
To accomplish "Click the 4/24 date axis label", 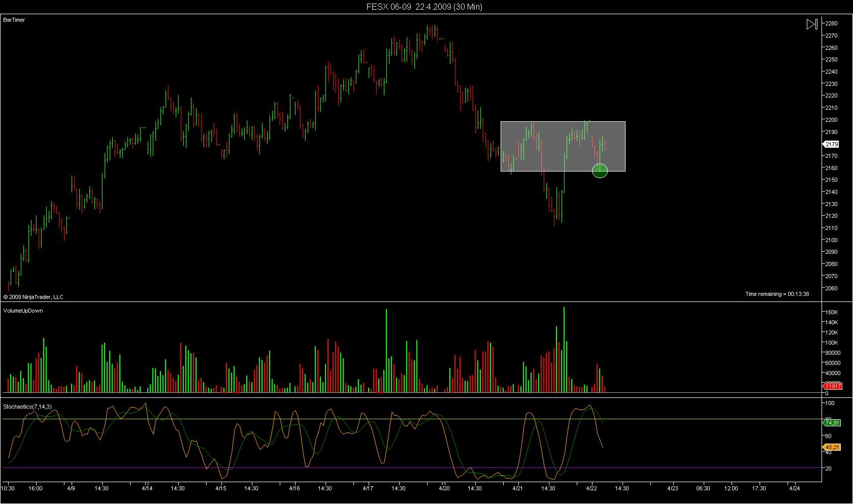I will pos(795,488).
